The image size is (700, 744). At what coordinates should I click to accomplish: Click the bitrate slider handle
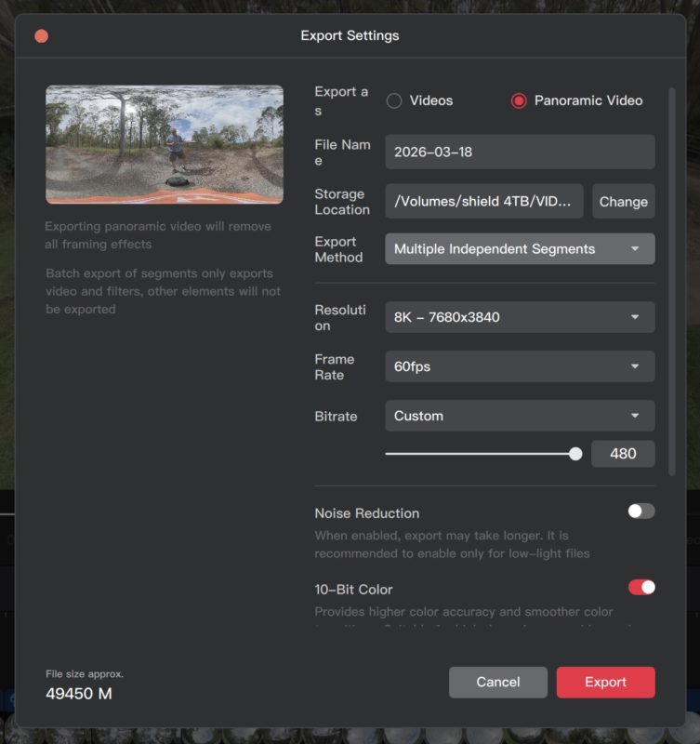tap(575, 454)
